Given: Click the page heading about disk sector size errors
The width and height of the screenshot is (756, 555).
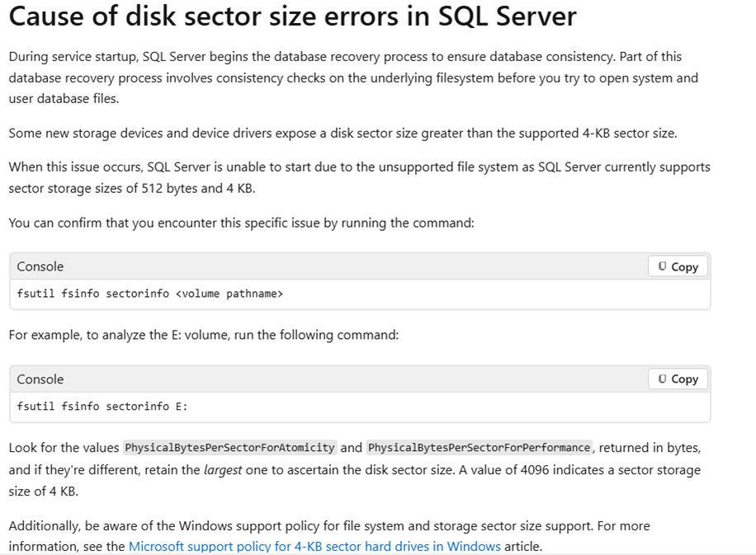Looking at the screenshot, I should tap(292, 17).
